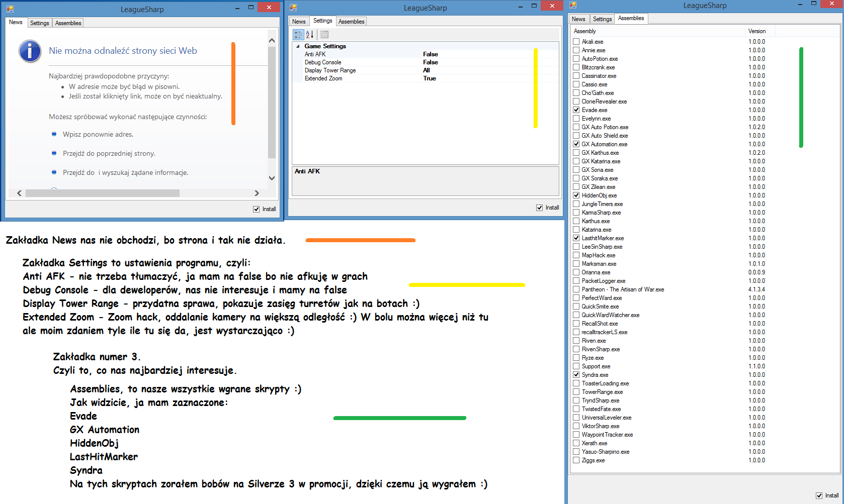Image resolution: width=844 pixels, height=504 pixels.
Task: Click the 'Wpisz ponownie adres.' suggestion
Action: pos(98,135)
